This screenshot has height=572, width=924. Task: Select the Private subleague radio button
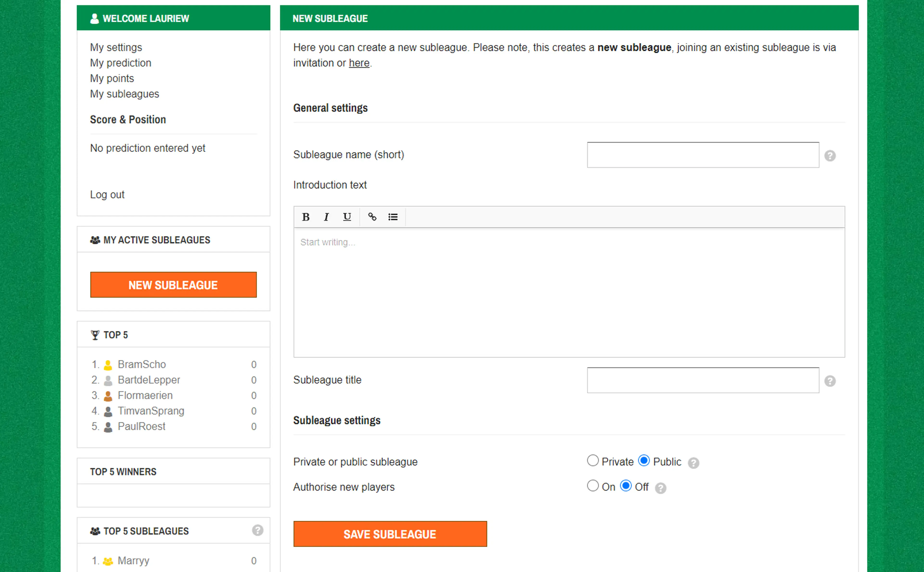coord(592,460)
